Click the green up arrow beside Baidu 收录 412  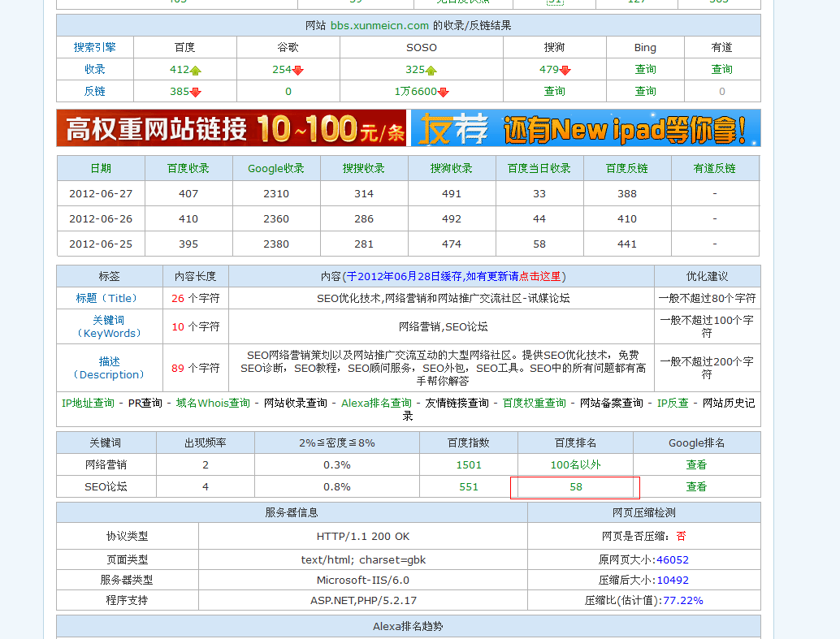[x=196, y=71]
